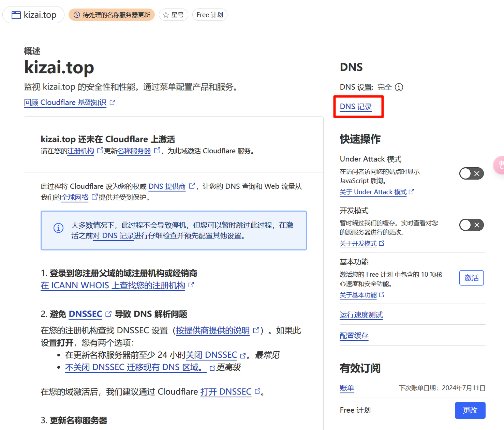Click external link icon after 关于基本功能
Image resolution: width=504 pixels, height=430 pixels.
pos(382,295)
